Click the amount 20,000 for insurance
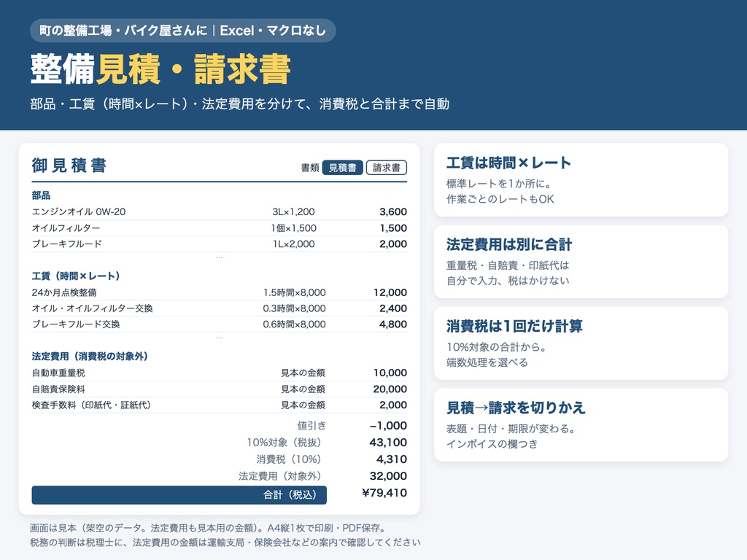 pyautogui.click(x=390, y=389)
